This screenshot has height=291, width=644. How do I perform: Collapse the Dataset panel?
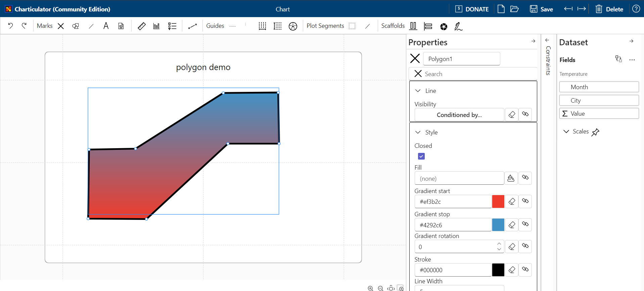[x=631, y=41]
